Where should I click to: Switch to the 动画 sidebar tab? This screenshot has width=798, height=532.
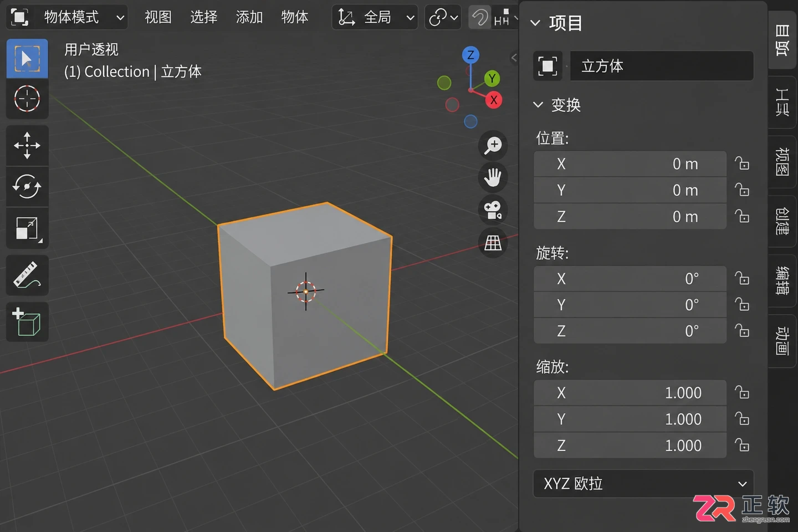click(782, 341)
